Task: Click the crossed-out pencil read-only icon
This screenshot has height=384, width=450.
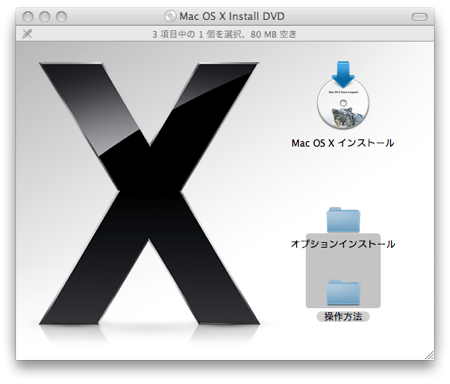Action: [27, 34]
